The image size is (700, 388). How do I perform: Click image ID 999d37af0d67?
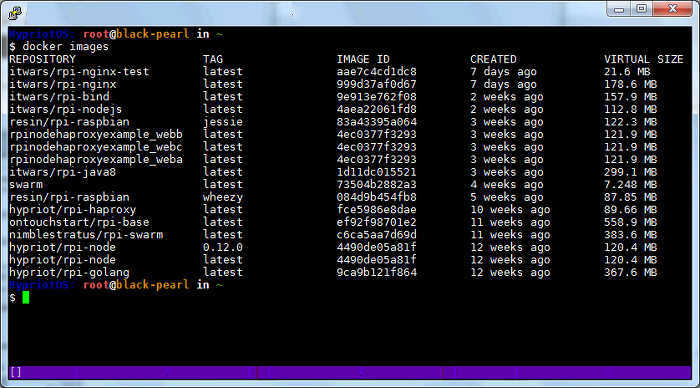(376, 84)
